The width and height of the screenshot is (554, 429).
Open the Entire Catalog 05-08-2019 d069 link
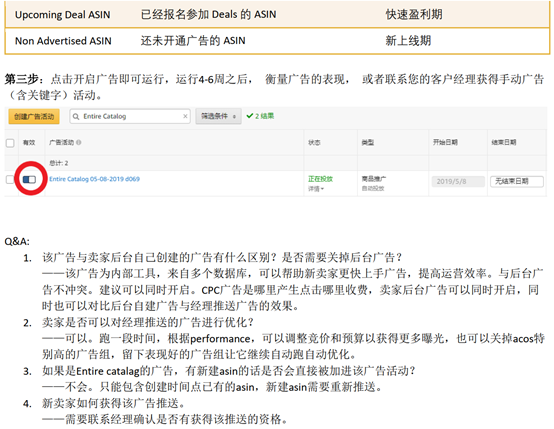[94, 179]
